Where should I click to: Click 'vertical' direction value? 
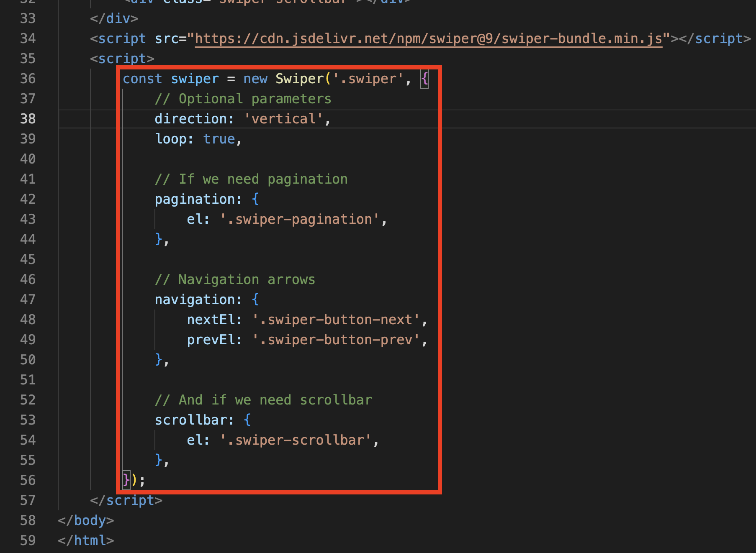pyautogui.click(x=283, y=119)
